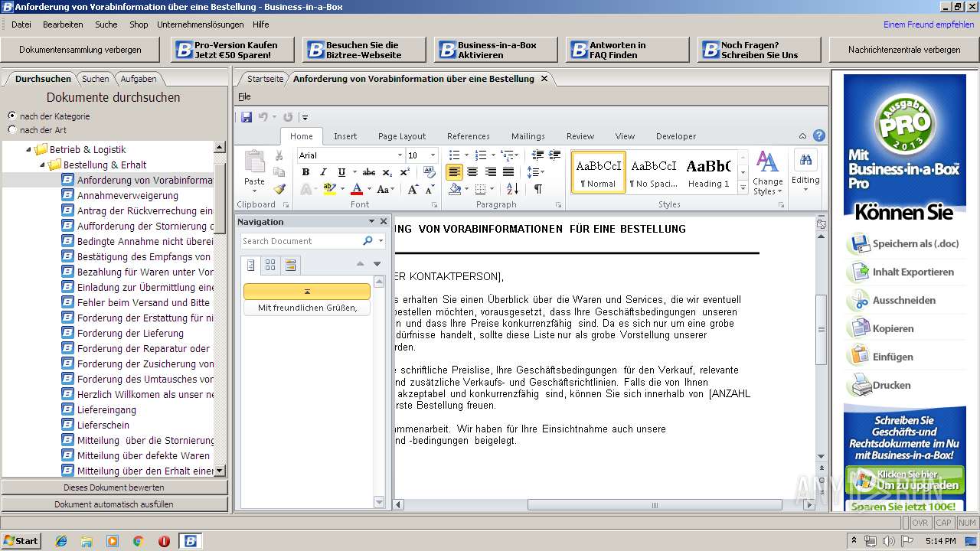
Task: Click 'Dokumentensammlung verbergen' button
Action: [x=80, y=50]
